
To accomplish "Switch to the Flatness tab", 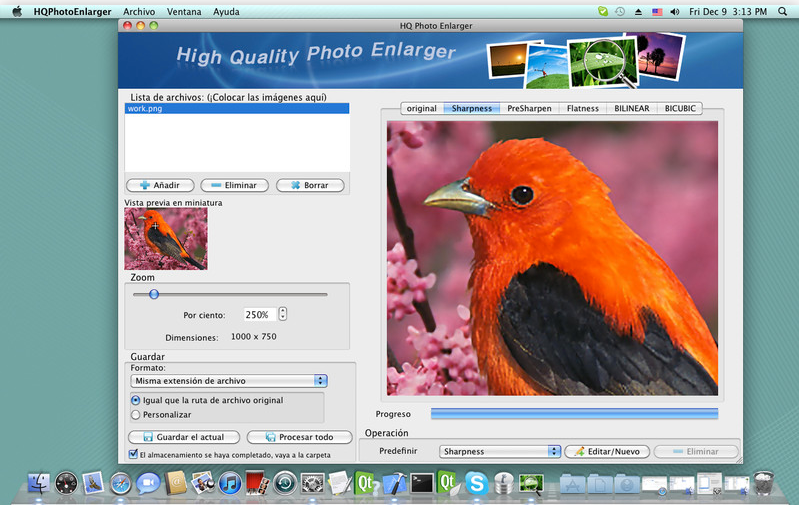I will pos(583,108).
